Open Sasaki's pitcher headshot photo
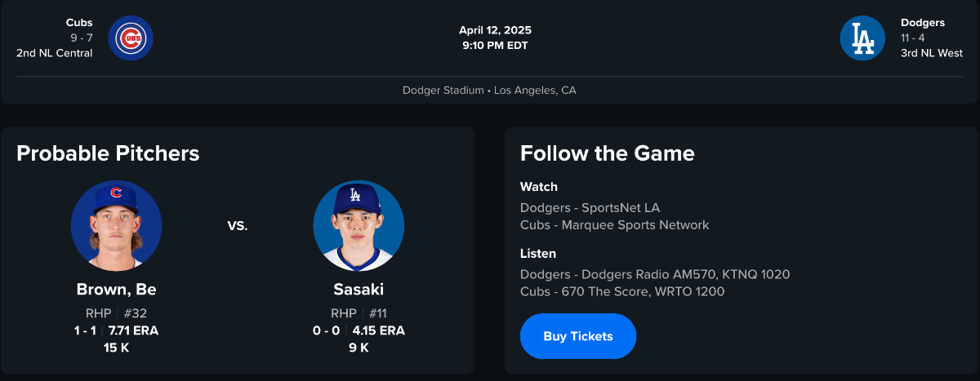Screen dimensions: 980x381 (359, 225)
